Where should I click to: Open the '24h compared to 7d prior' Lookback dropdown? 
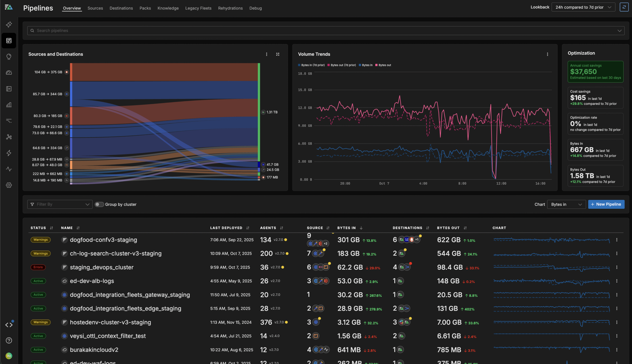tap(583, 7)
